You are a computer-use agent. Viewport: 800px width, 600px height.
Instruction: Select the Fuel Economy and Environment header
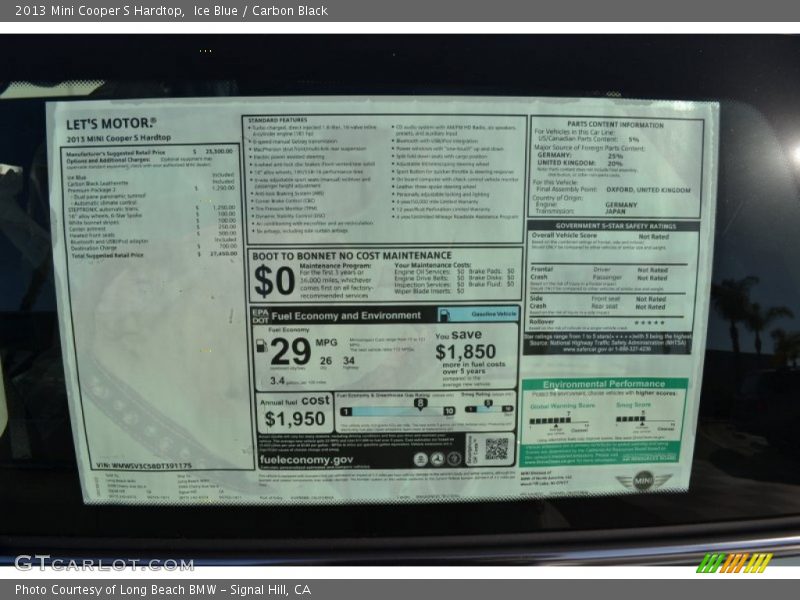coord(347,315)
